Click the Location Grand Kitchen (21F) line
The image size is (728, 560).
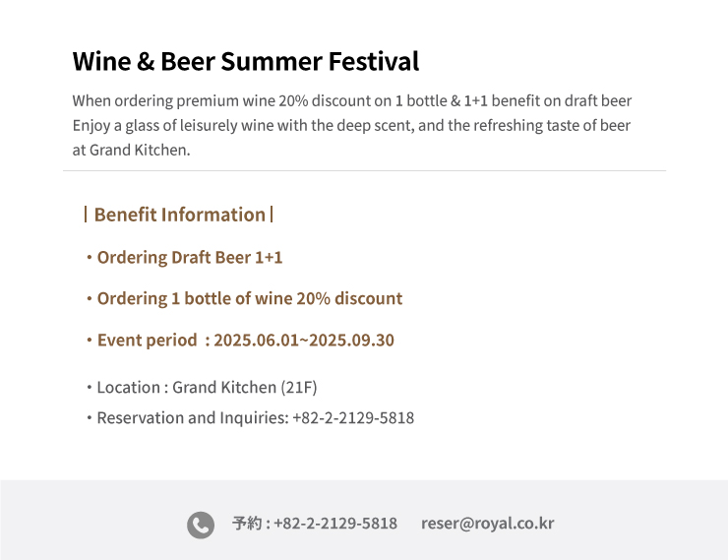(x=207, y=387)
